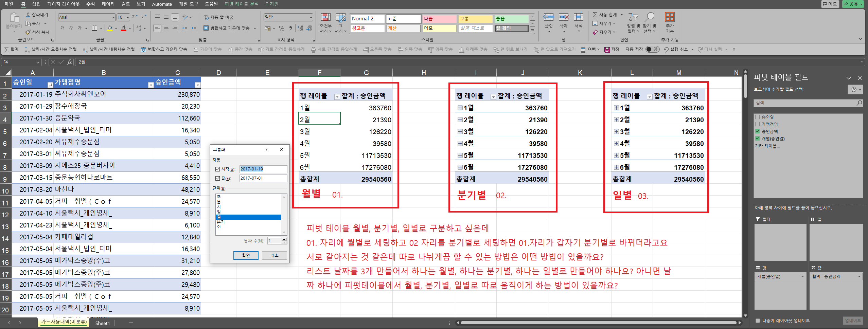Click the Add-ins (추가 기능) icon
The width and height of the screenshot is (868, 329).
[x=670, y=17]
